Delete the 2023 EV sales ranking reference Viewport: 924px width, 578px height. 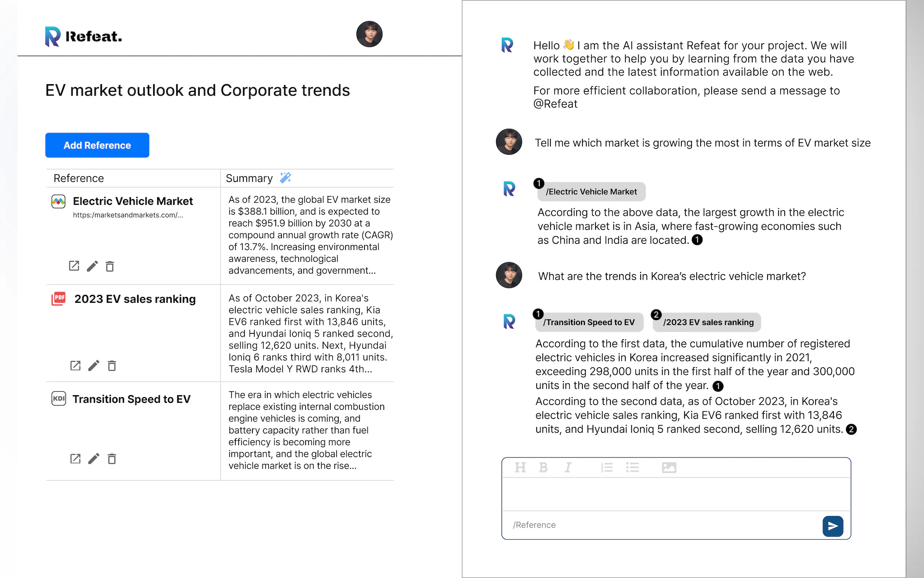pos(112,366)
